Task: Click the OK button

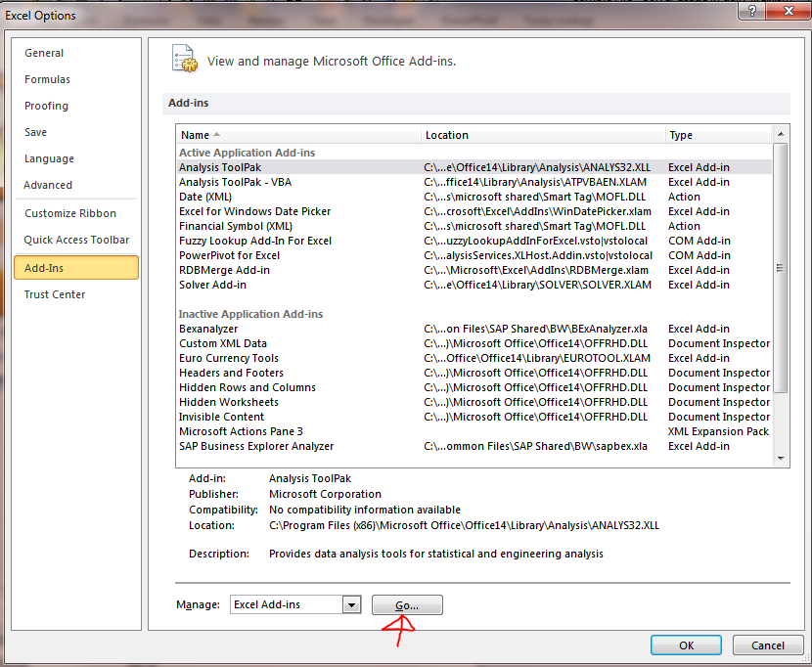Action: point(686,645)
